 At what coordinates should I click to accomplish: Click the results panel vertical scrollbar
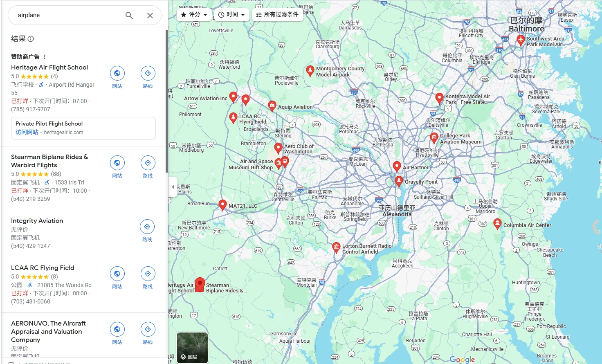167,101
